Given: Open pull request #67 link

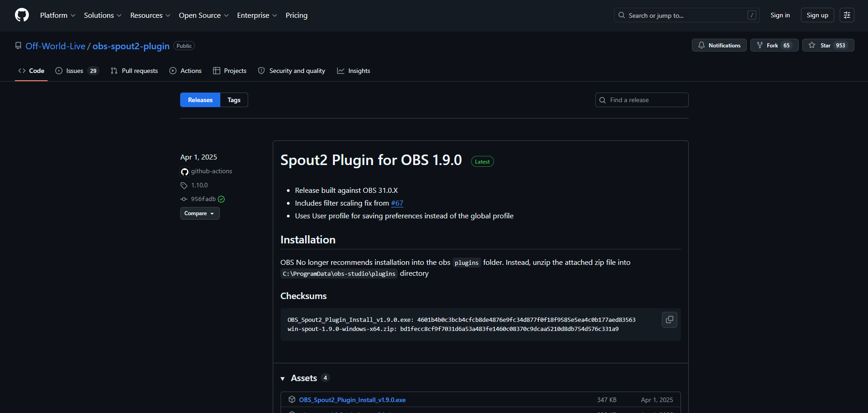Looking at the screenshot, I should coord(397,203).
